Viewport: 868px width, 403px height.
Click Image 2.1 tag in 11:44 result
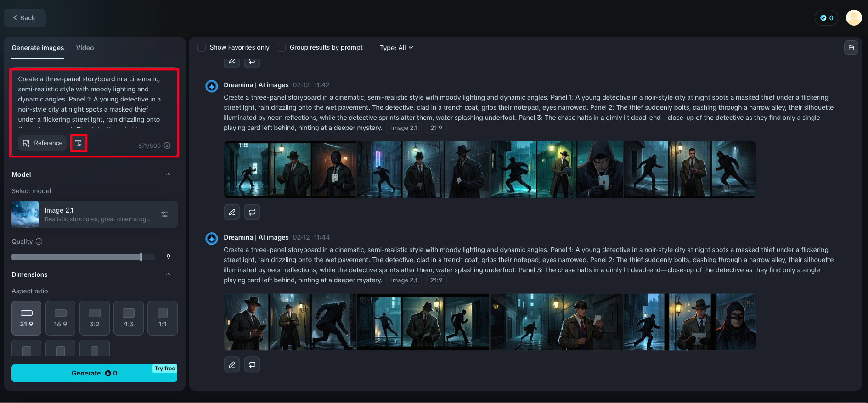pos(404,280)
